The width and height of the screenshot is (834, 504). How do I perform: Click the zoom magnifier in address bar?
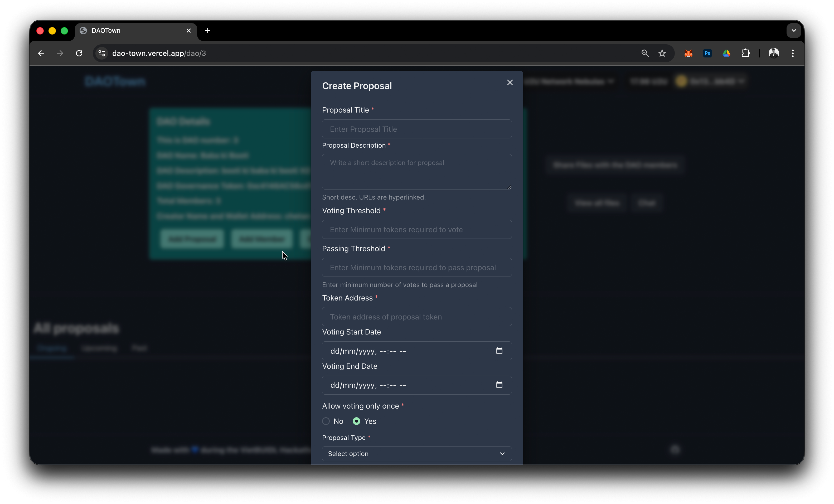tap(645, 53)
